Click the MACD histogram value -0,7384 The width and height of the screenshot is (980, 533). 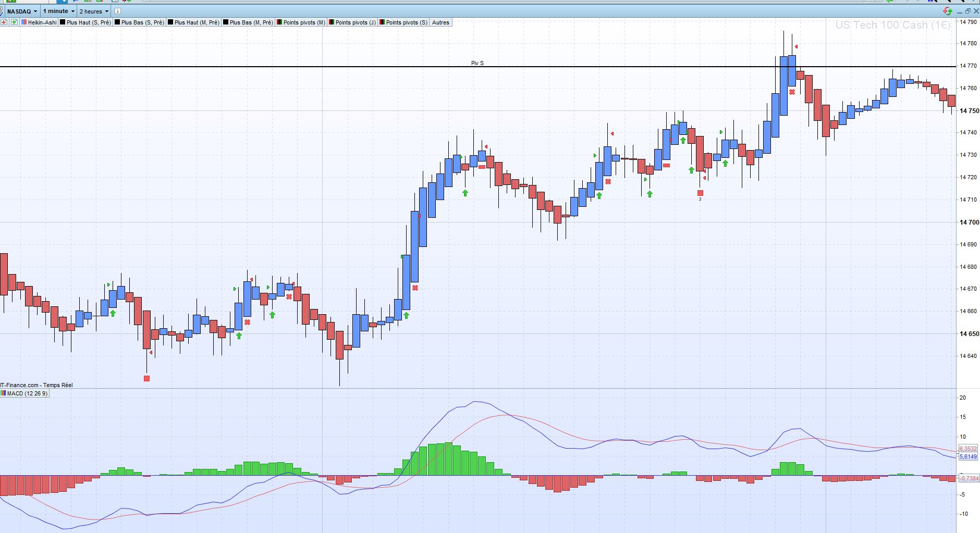click(969, 478)
